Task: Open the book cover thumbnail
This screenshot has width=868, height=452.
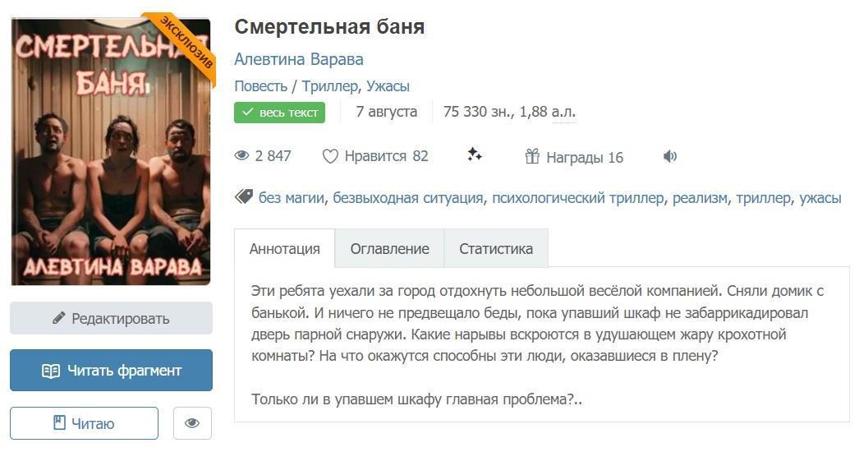Action: (x=111, y=151)
